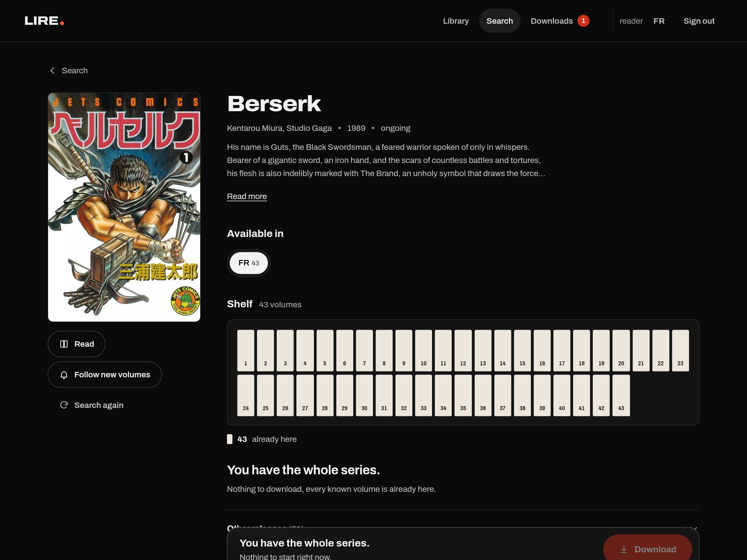
Task: Click the 'already here' legend swatch
Action: tap(230, 439)
